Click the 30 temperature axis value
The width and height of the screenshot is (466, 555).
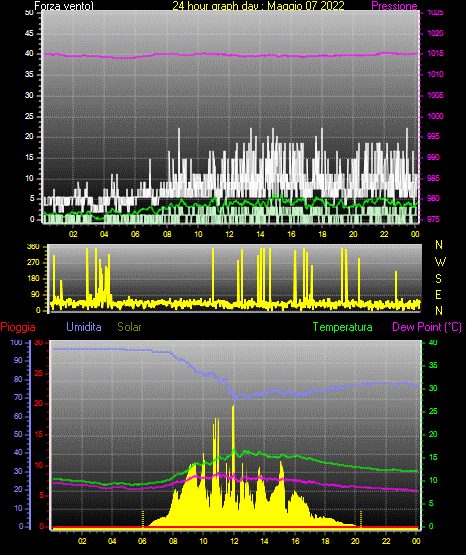433,388
